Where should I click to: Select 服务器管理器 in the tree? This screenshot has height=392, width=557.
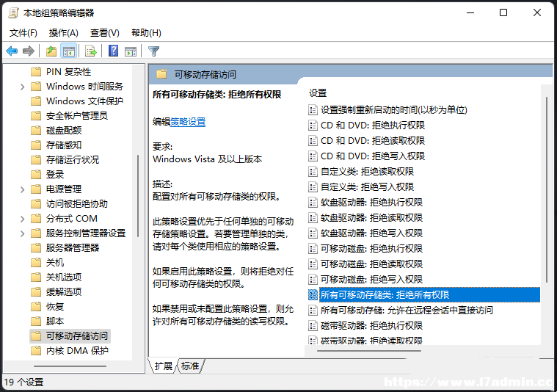[x=73, y=248]
